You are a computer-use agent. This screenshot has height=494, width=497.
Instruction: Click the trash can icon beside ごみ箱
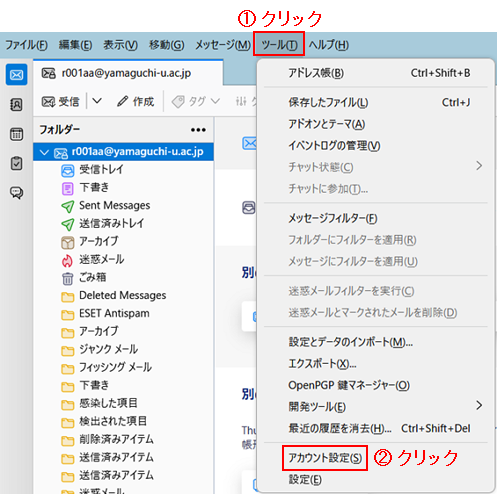pos(68,279)
